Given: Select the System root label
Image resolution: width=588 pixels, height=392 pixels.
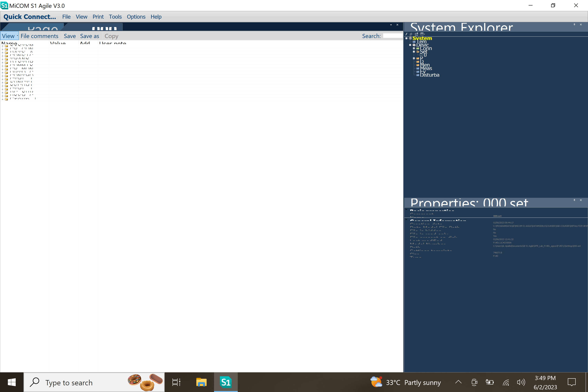Looking at the screenshot, I should tap(422, 38).
